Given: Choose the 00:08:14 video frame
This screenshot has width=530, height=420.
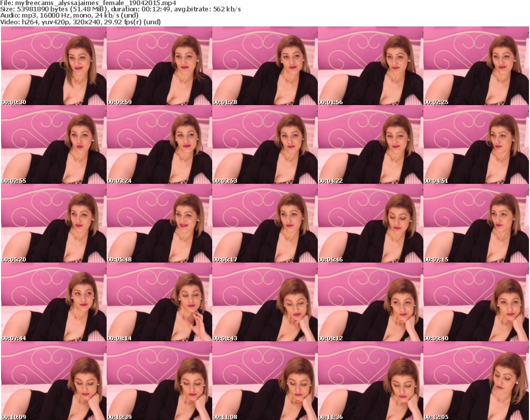Looking at the screenshot, I should tap(159, 302).
